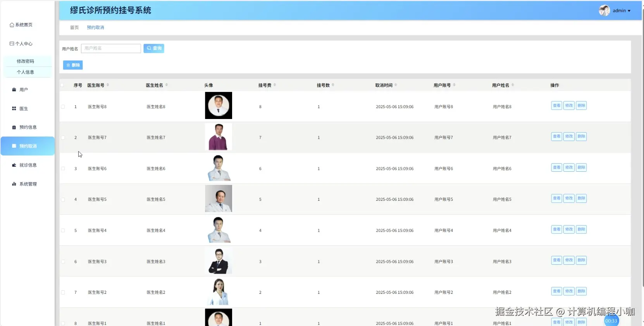Select the 预约取消 menu item
Image resolution: width=644 pixels, height=326 pixels.
click(27, 146)
